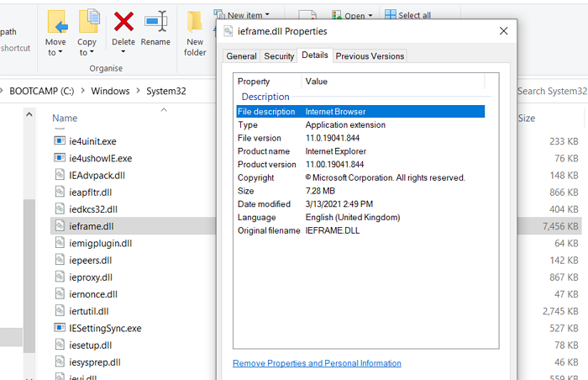Click the file icon of ieframe.dll row
This screenshot has width=588, height=380.
click(x=60, y=225)
